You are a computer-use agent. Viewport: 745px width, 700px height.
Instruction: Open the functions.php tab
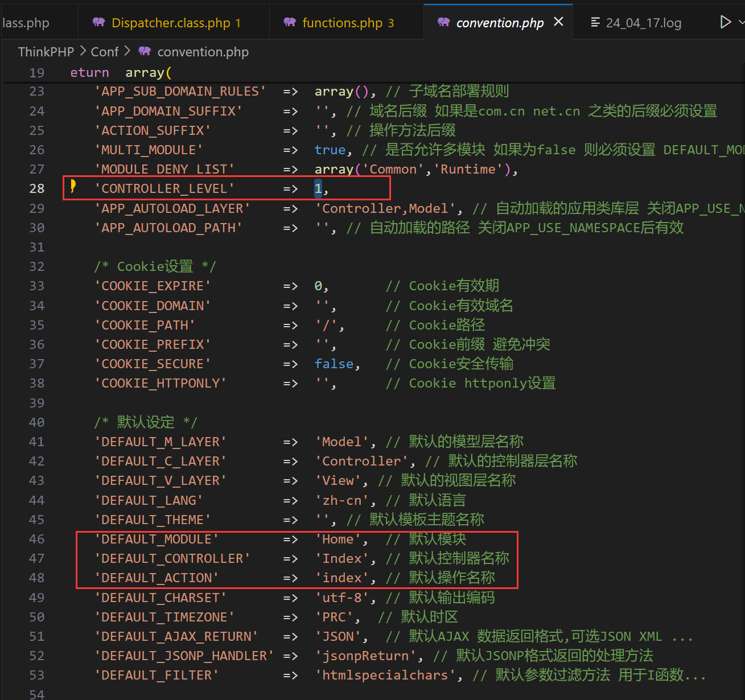click(346, 23)
